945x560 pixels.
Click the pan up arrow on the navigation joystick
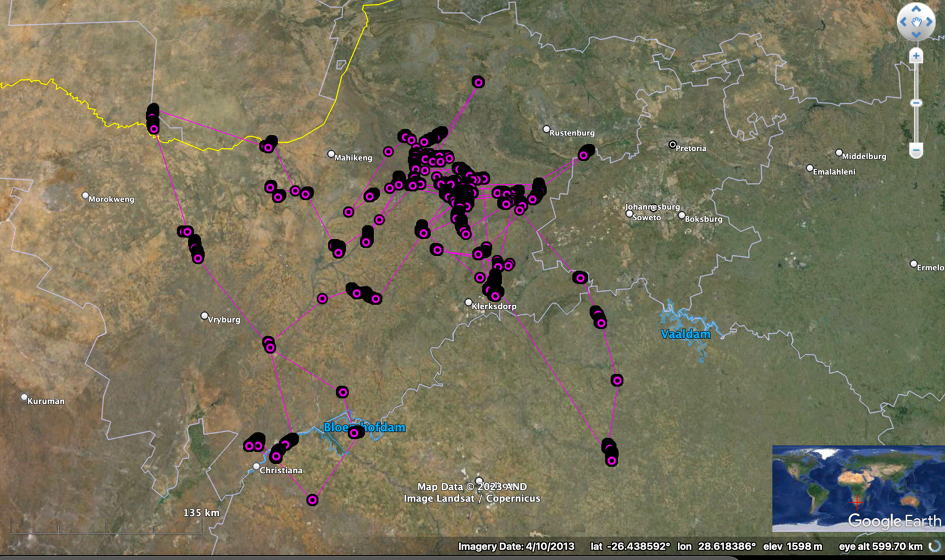(x=916, y=9)
